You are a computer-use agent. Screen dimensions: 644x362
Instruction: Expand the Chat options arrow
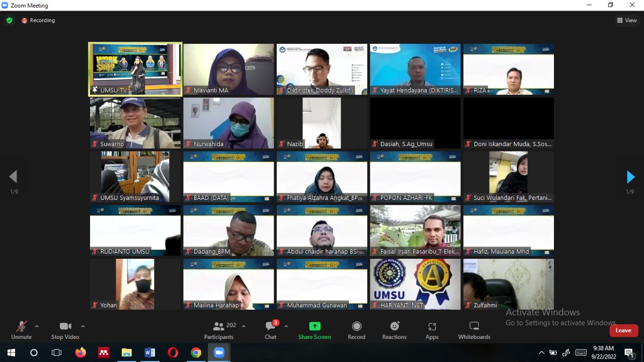tap(286, 326)
